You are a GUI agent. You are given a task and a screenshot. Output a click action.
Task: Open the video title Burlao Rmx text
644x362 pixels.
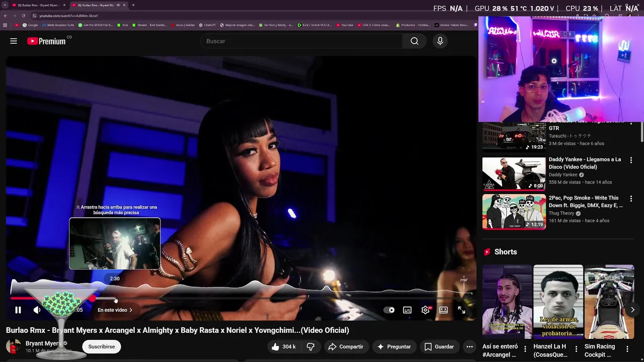coord(178,330)
